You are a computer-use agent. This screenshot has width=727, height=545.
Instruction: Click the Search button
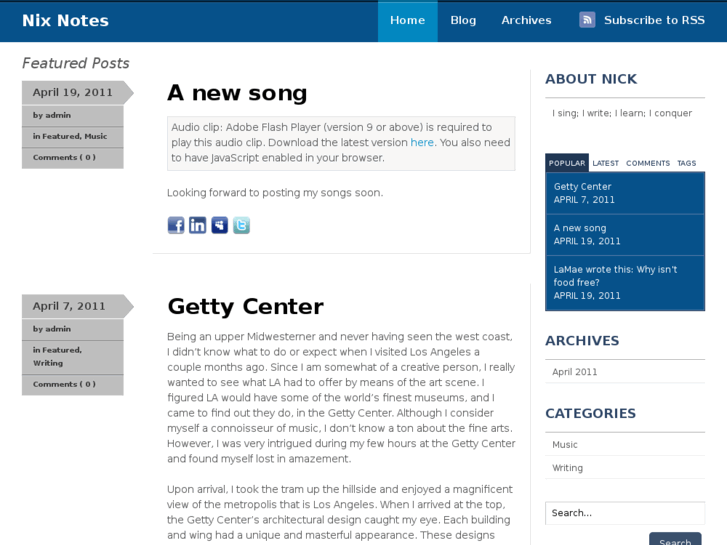675,539
